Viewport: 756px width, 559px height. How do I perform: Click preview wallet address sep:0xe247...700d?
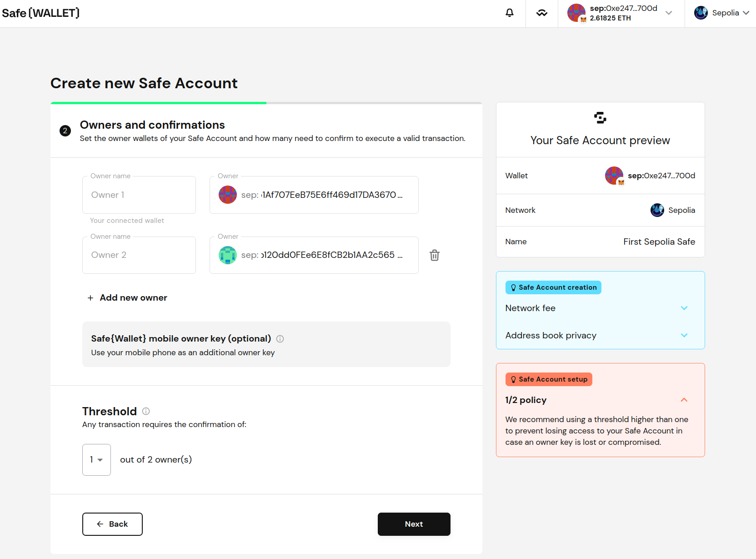point(661,176)
